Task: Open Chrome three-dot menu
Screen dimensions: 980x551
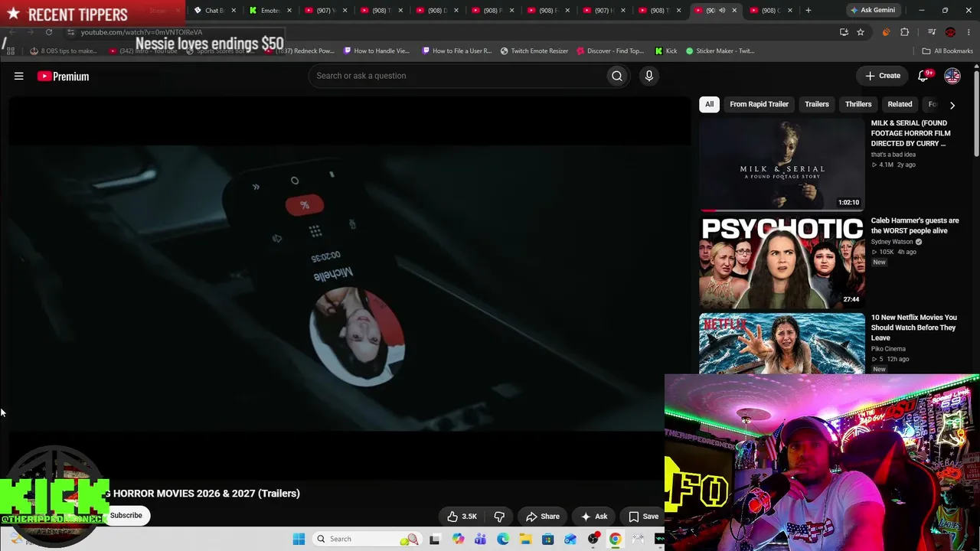Action: [x=969, y=32]
